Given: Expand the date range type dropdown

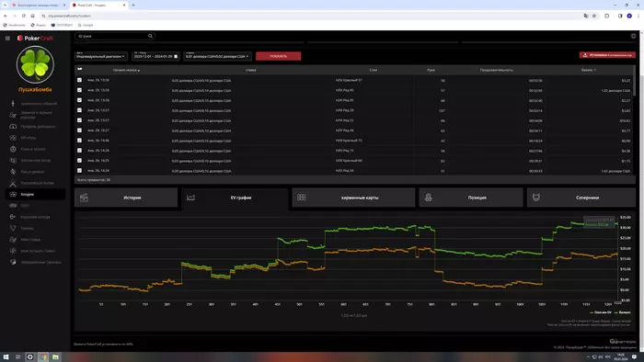Looking at the screenshot, I should 101,56.
